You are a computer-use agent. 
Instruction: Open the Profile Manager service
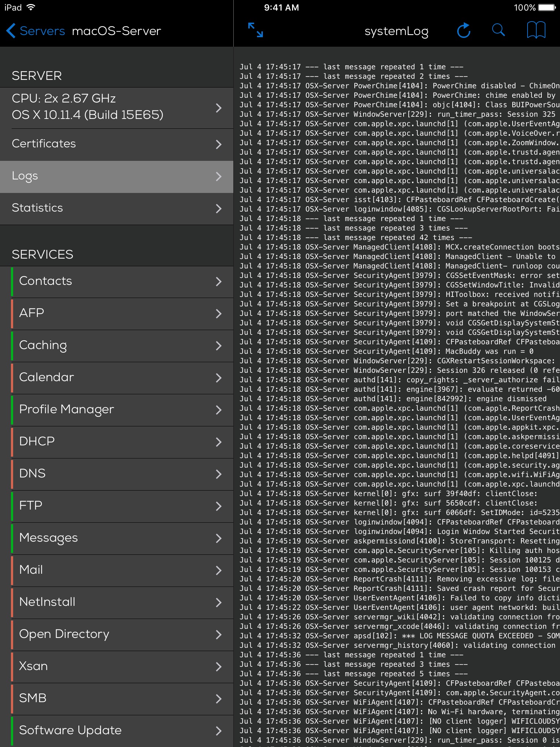[x=117, y=410]
